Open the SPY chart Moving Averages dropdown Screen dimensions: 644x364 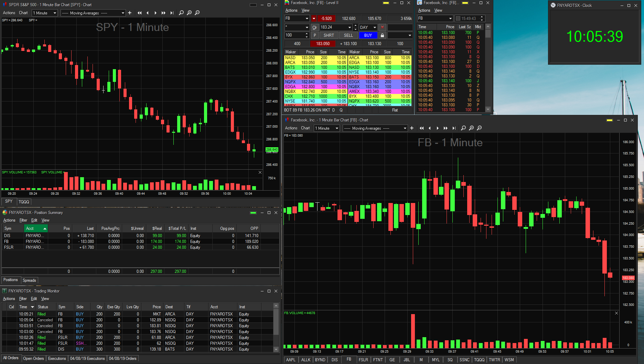point(123,13)
